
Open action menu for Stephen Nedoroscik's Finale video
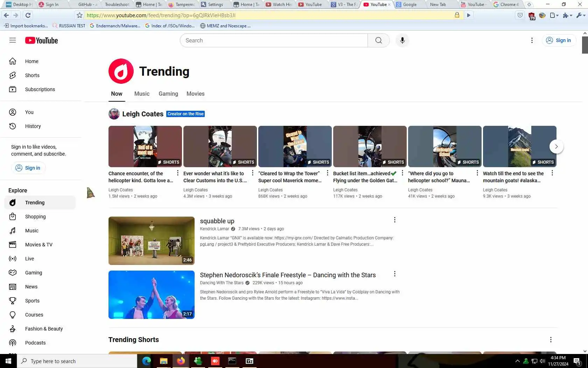394,274
